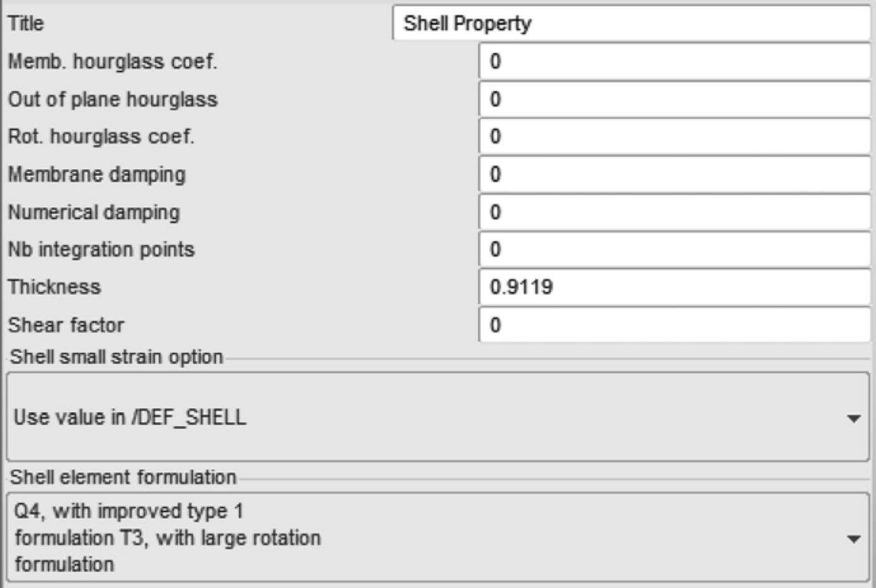The width and height of the screenshot is (876, 588).
Task: Focus the Memb. hourglass coef. input
Action: point(673,62)
